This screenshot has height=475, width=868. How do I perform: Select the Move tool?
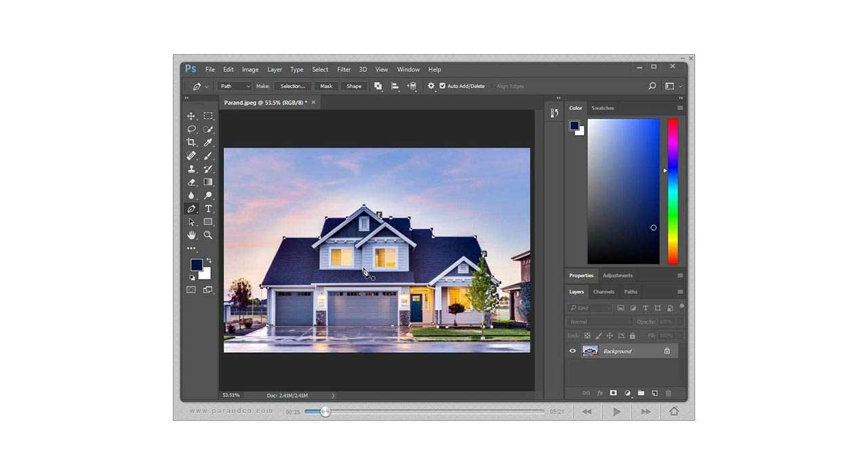click(192, 115)
